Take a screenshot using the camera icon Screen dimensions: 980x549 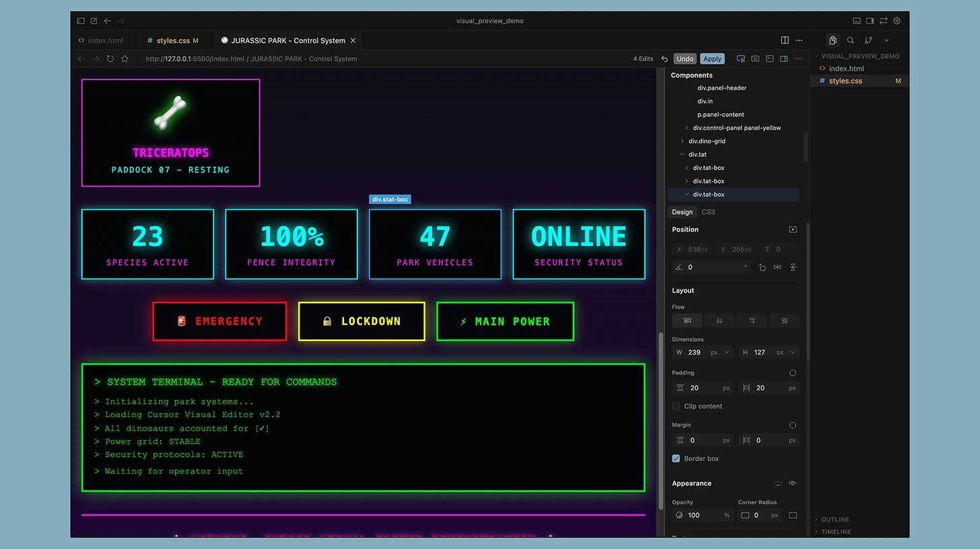click(755, 59)
